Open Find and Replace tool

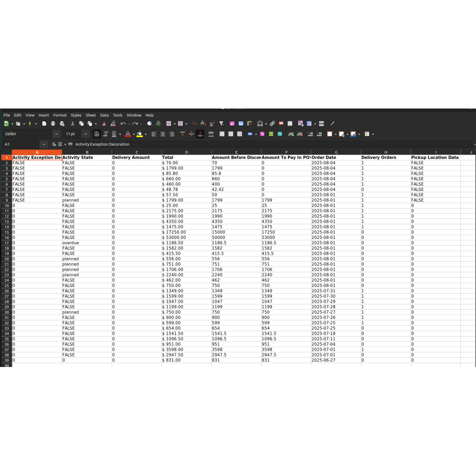[x=149, y=124]
